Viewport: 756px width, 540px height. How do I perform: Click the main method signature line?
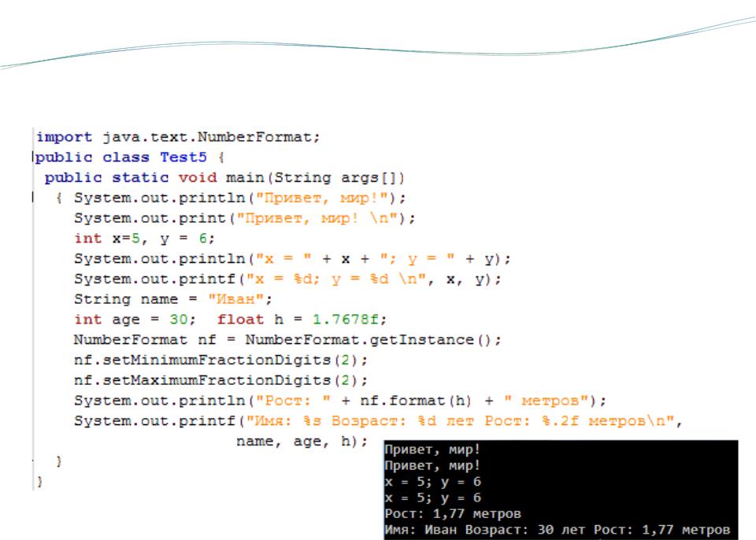point(224,178)
